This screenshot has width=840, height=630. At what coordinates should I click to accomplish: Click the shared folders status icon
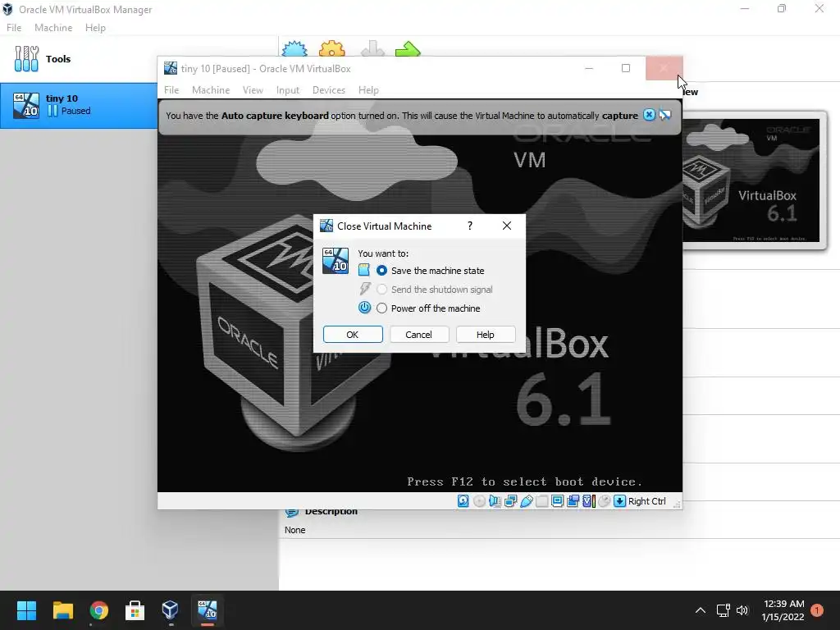point(541,501)
